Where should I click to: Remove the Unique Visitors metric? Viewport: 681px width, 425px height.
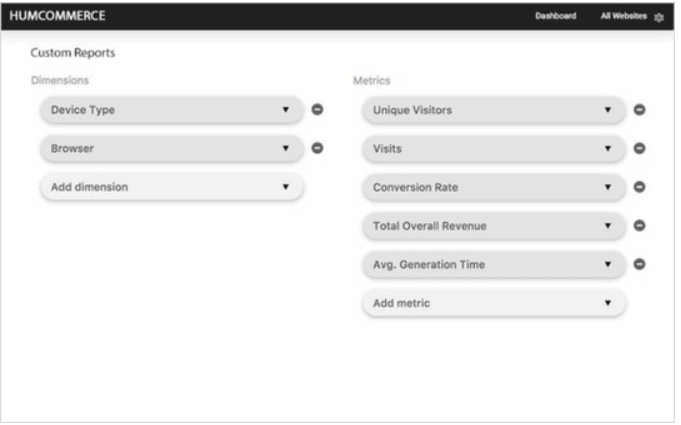click(640, 109)
